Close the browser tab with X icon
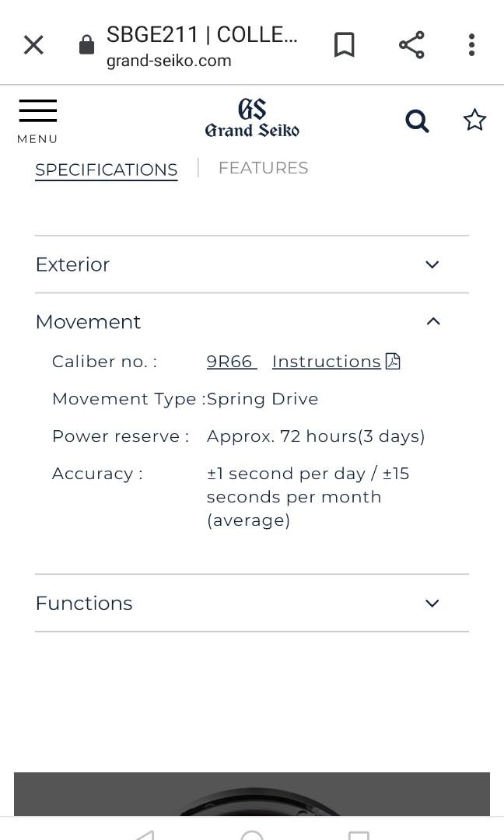Viewport: 504px width, 840px height. tap(33, 45)
